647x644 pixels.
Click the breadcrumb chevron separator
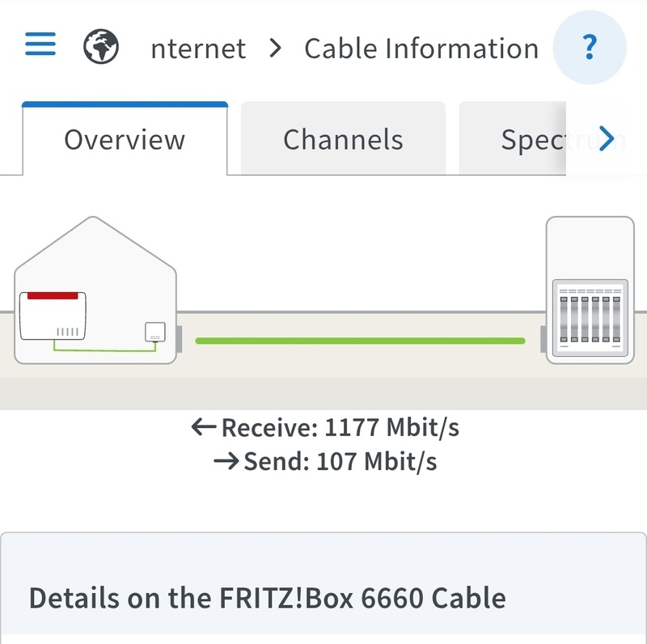pyautogui.click(x=275, y=49)
